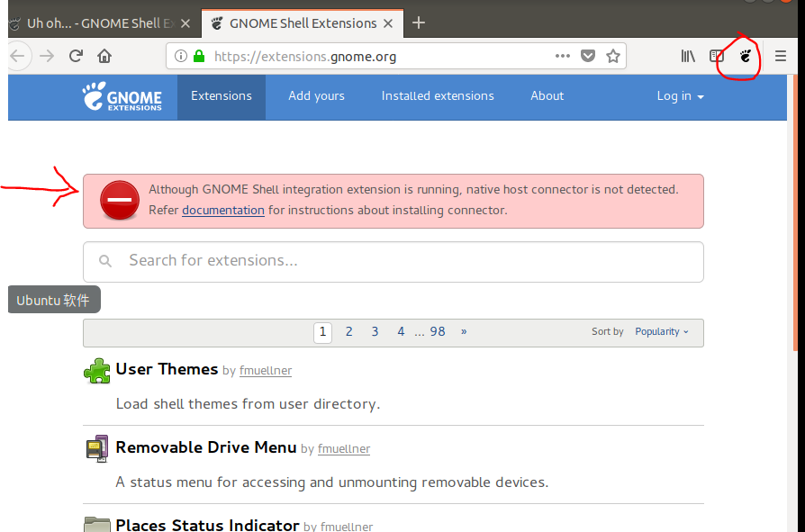
Task: Close the 'Uh oh...' tab
Action: (185, 23)
